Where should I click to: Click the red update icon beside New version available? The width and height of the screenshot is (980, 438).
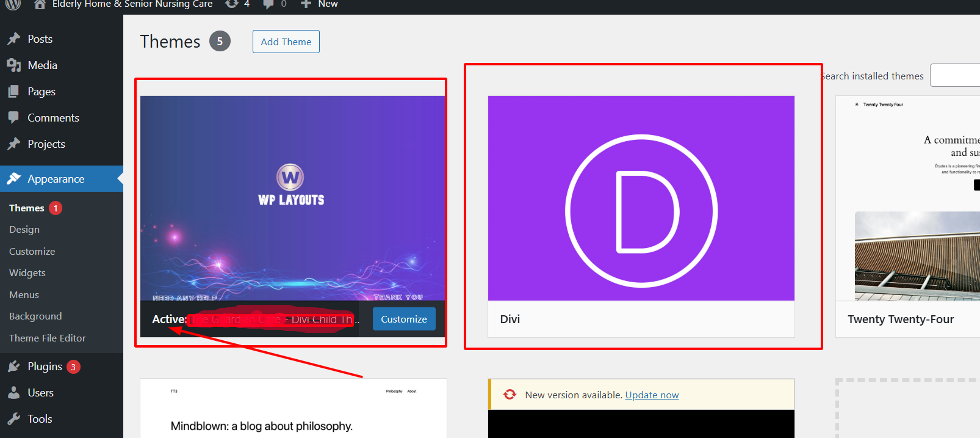[x=510, y=395]
